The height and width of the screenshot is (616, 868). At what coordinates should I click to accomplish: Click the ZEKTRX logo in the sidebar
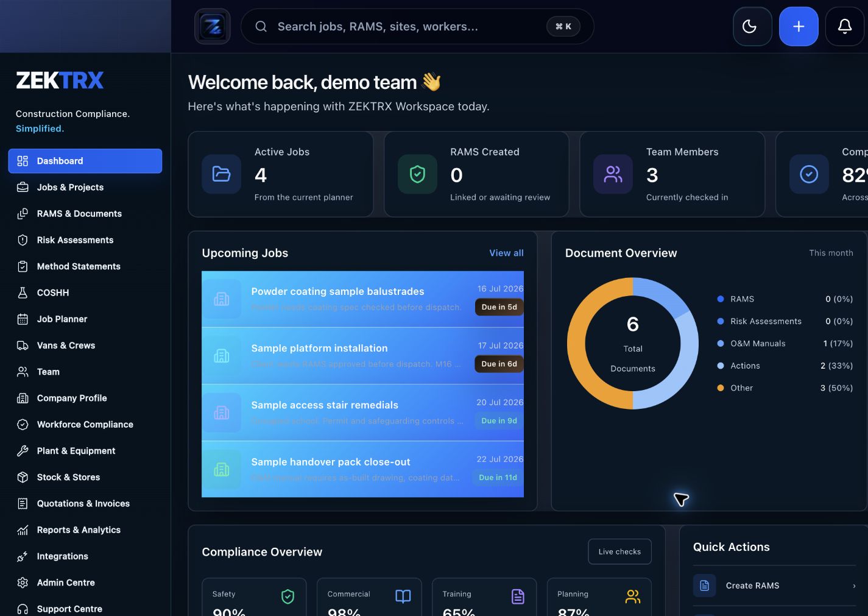[60, 80]
